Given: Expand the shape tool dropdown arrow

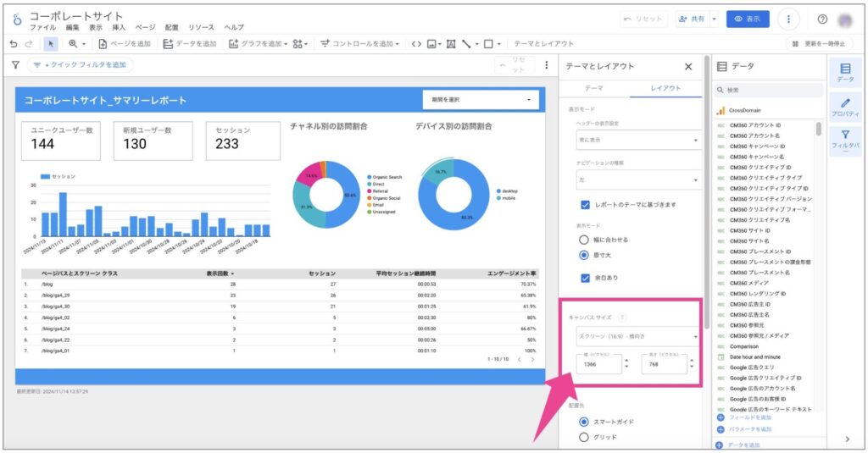Looking at the screenshot, I should coord(499,44).
